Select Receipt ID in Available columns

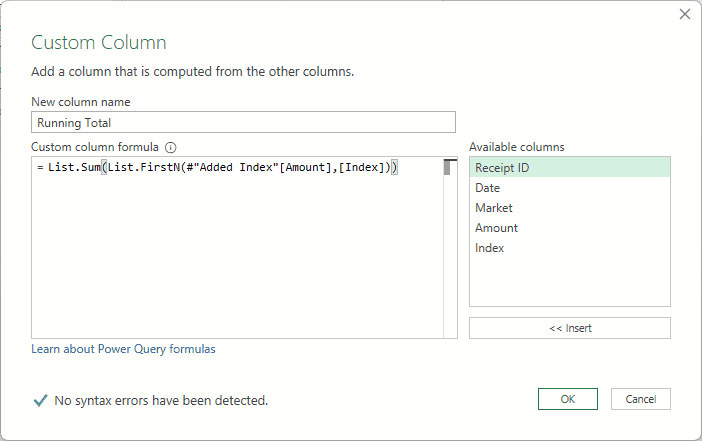pyautogui.click(x=569, y=167)
